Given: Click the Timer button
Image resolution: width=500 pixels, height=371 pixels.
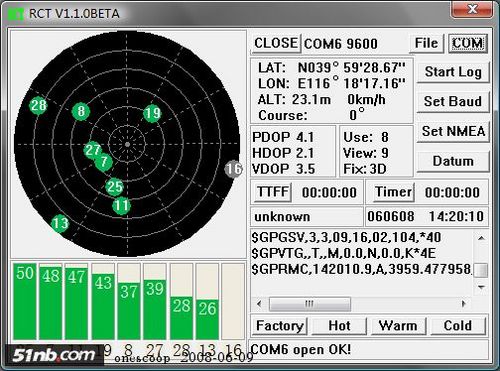Looking at the screenshot, I should [394, 192].
